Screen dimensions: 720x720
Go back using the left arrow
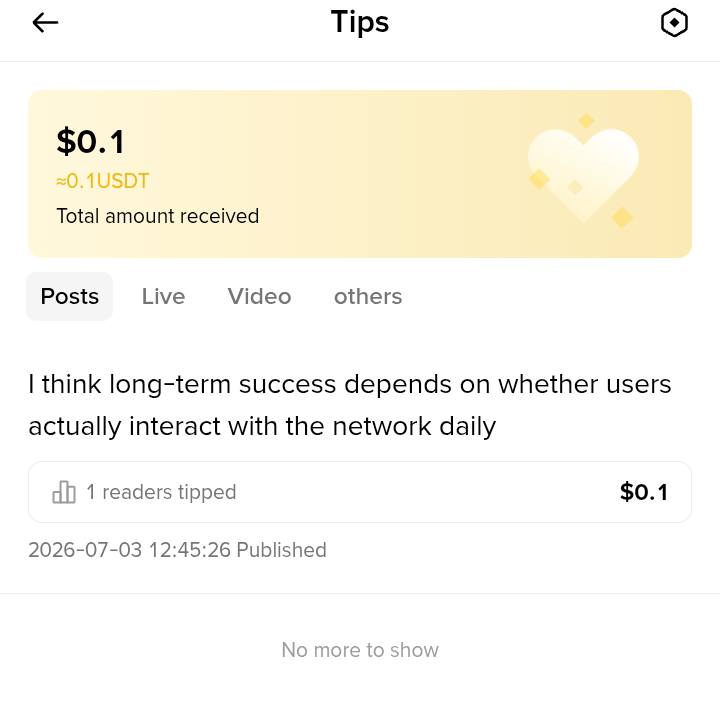click(x=45, y=22)
